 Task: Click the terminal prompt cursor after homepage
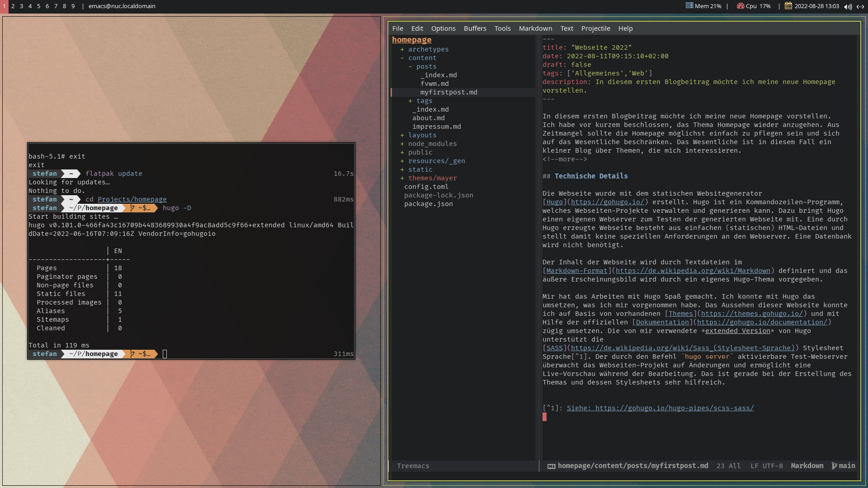165,354
